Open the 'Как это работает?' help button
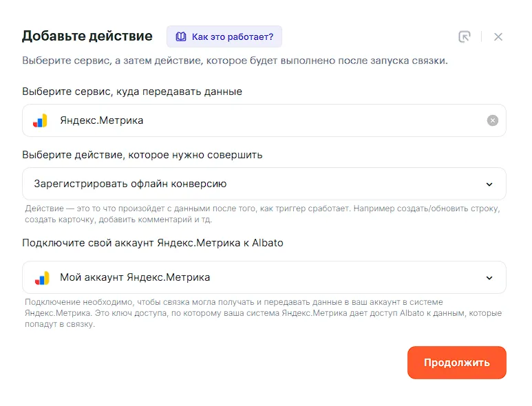Image resolution: width=532 pixels, height=406 pixels. pos(224,36)
